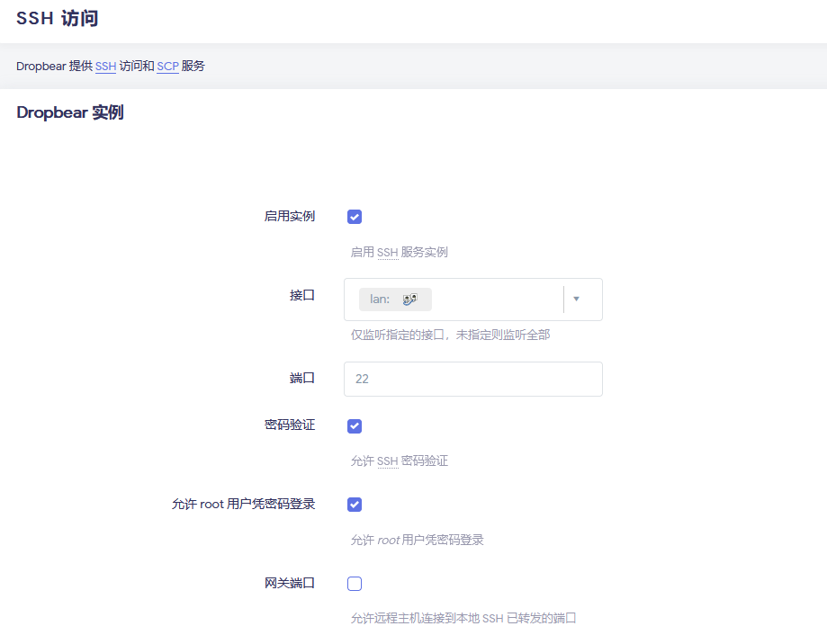827x644 pixels.
Task: Click the 允许 root 用户凭密码登录 label
Action: tap(243, 505)
